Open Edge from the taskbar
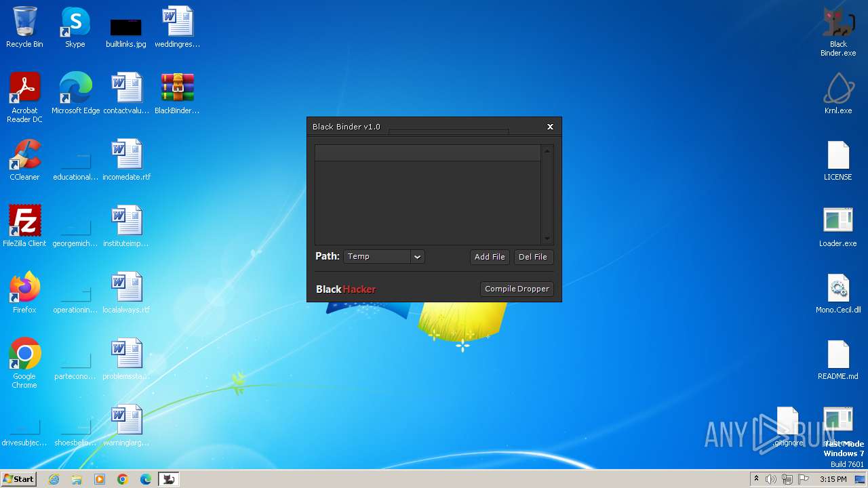This screenshot has height=488, width=868. pos(146,479)
